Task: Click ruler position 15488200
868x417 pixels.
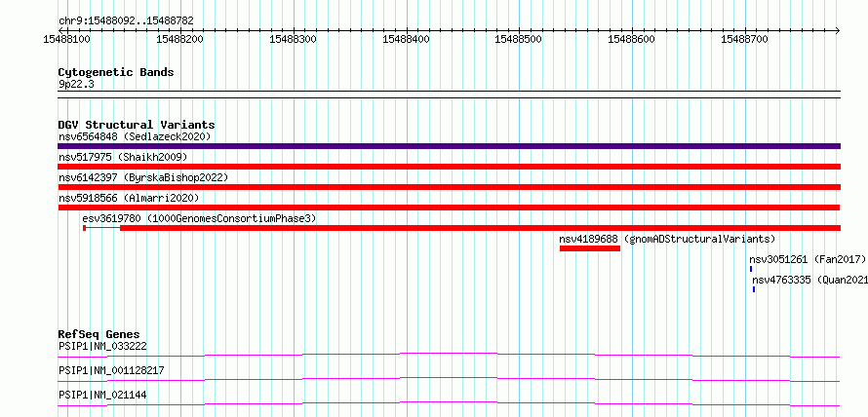Action: click(x=180, y=39)
